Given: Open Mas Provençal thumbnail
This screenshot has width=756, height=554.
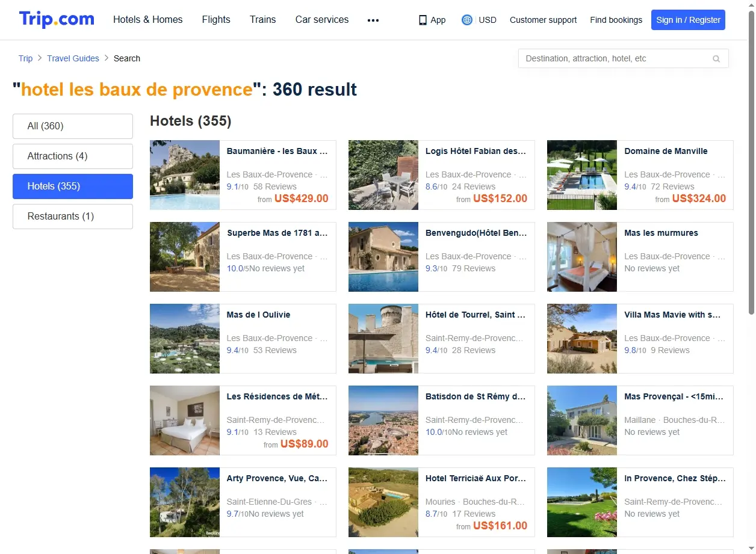Looking at the screenshot, I should [x=582, y=420].
